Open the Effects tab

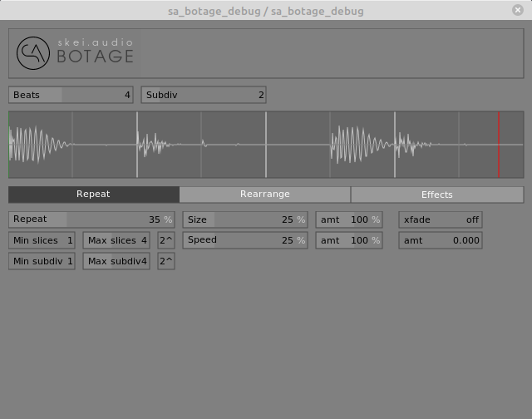(437, 195)
